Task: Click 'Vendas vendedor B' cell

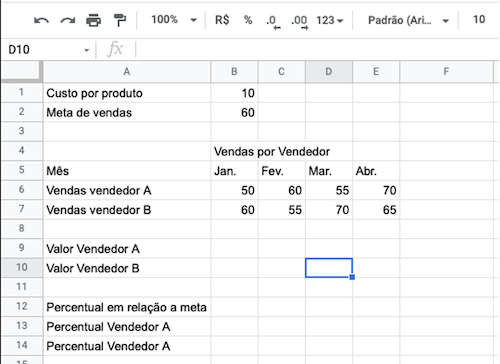Action: click(x=127, y=210)
